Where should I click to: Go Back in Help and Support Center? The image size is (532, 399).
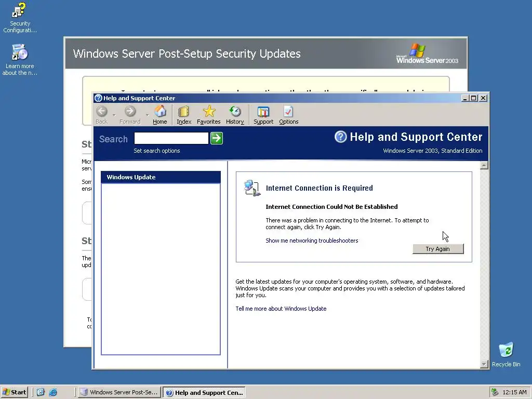101,115
